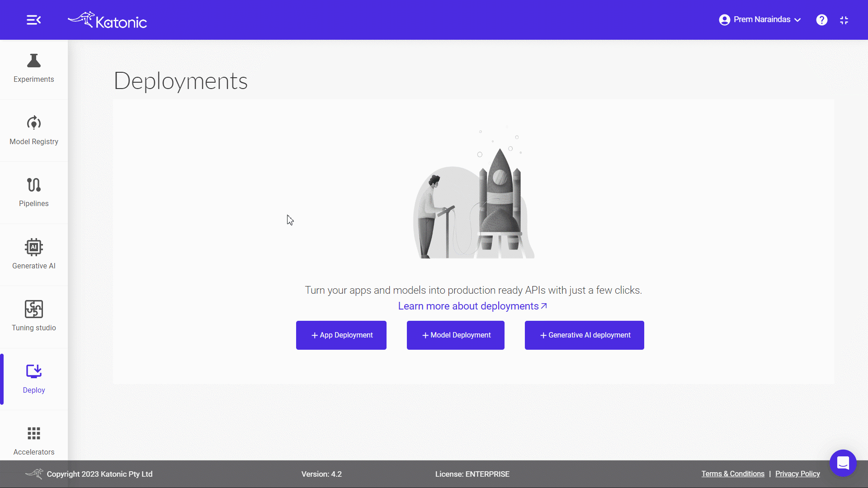Collapse the sidebar with the hamburger icon
This screenshot has height=488, width=868.
click(33, 20)
